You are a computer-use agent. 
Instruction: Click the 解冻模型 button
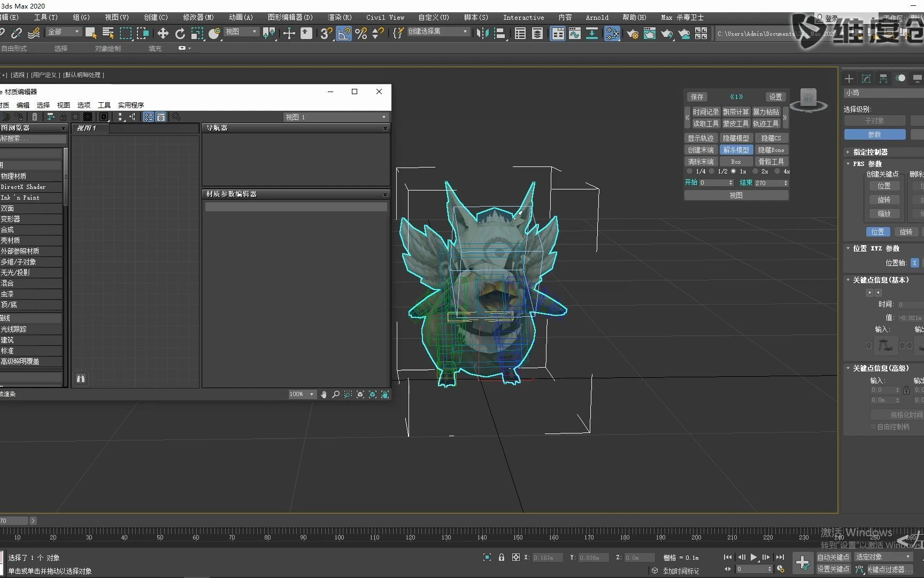736,150
